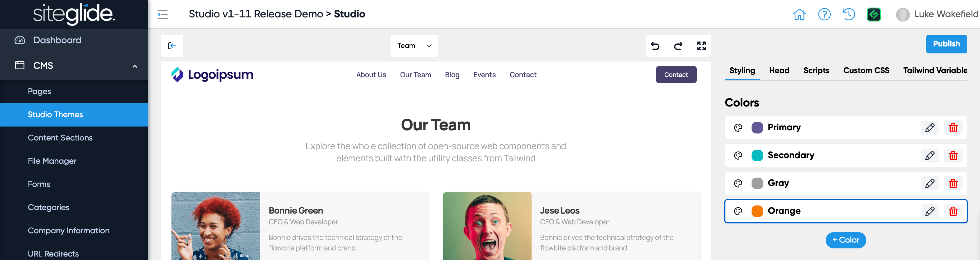980x260 pixels.
Task: Open the Team page dropdown
Action: (414, 46)
